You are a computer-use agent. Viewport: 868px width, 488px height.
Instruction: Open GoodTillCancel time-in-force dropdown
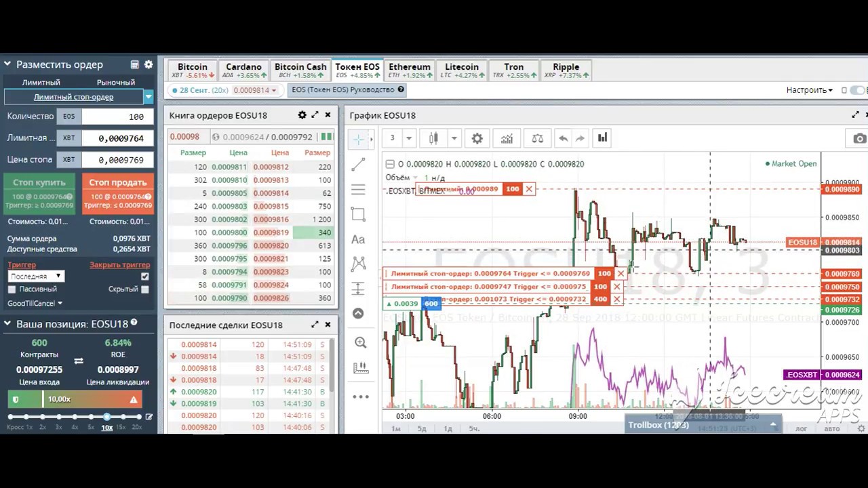35,303
